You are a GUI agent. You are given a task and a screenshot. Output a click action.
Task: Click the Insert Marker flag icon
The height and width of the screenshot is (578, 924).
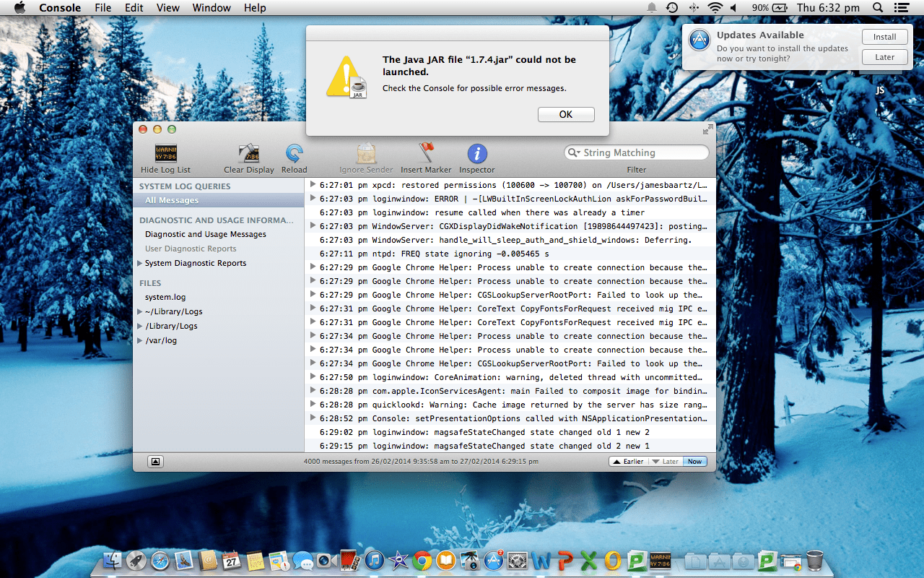pos(426,153)
